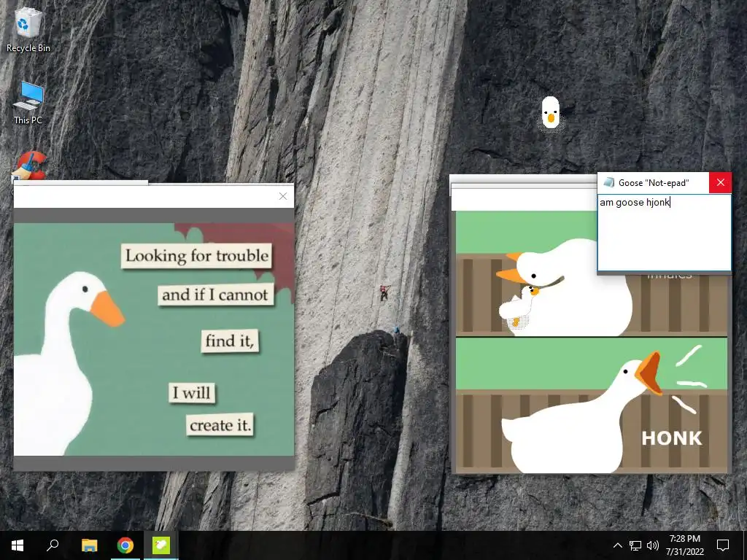Image resolution: width=747 pixels, height=560 pixels.
Task: Click into the Not-epad text area
Action: click(x=664, y=233)
